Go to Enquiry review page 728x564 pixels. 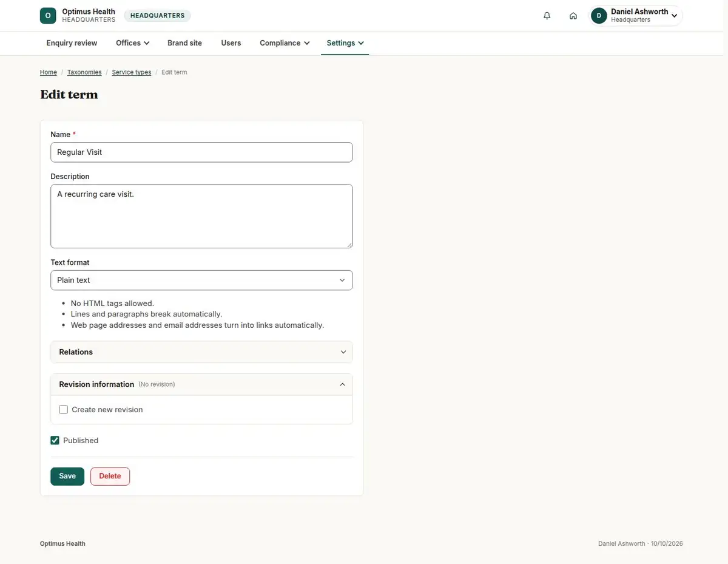coord(72,43)
